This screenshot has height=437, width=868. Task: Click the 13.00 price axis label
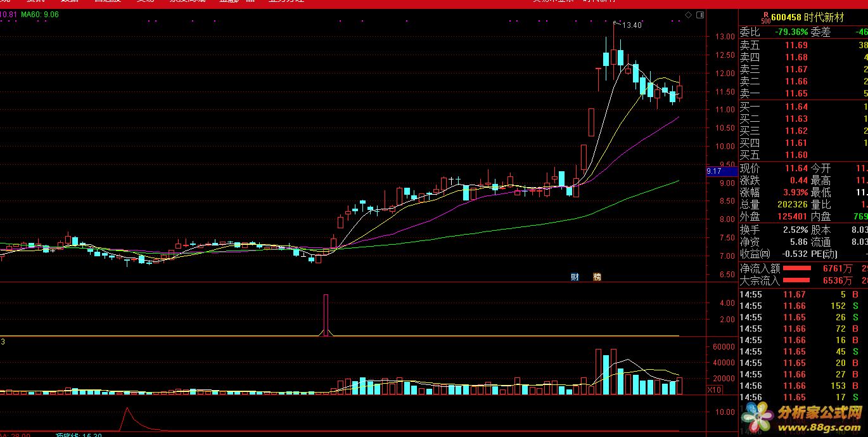pos(725,36)
